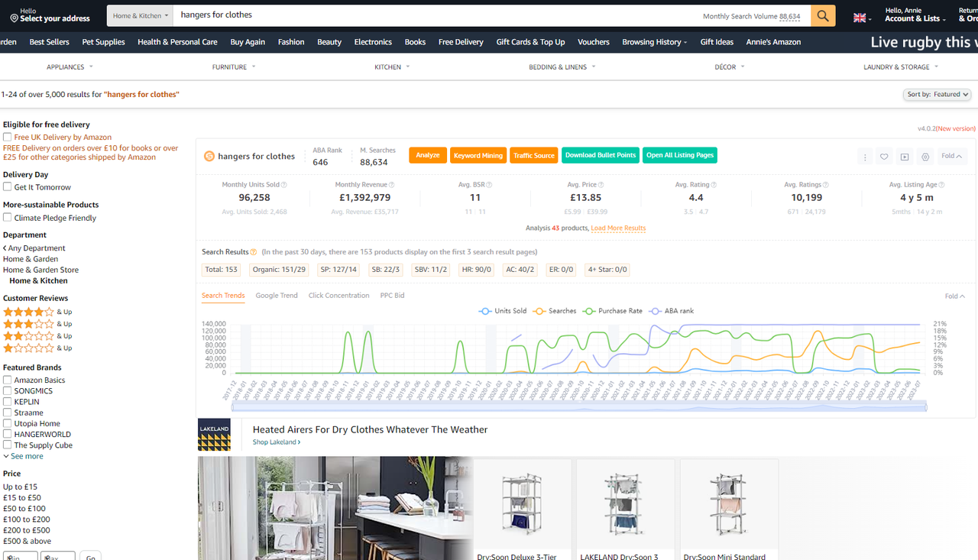Toggle Searches series in chart legend

click(x=554, y=311)
